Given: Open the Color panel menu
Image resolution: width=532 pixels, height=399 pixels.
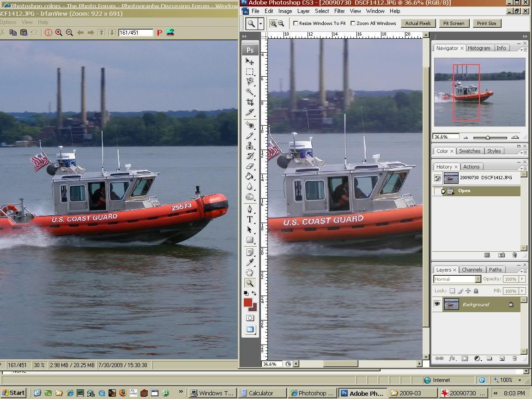Looking at the screenshot, I should [524, 152].
